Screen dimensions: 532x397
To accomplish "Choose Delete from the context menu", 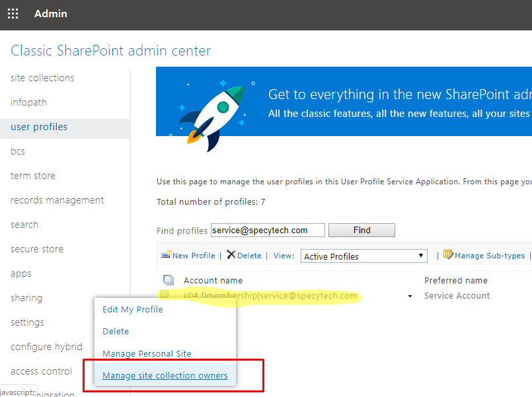I will [116, 331].
